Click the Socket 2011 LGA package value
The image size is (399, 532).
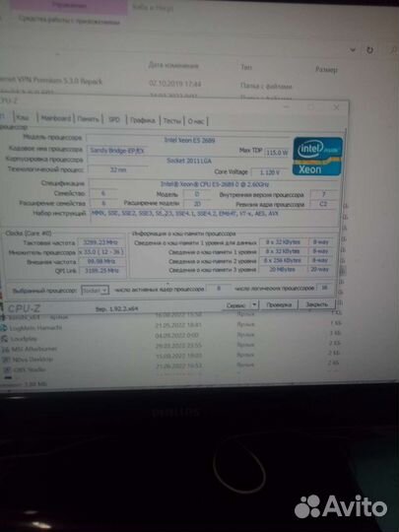point(188,161)
